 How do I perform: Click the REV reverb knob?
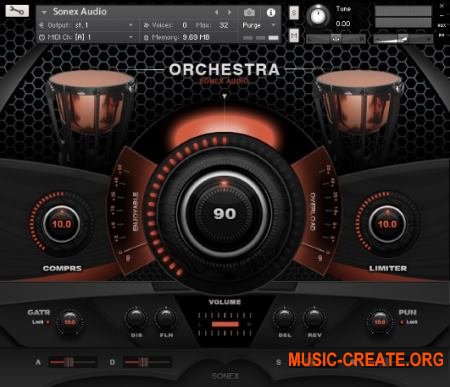coord(314,319)
